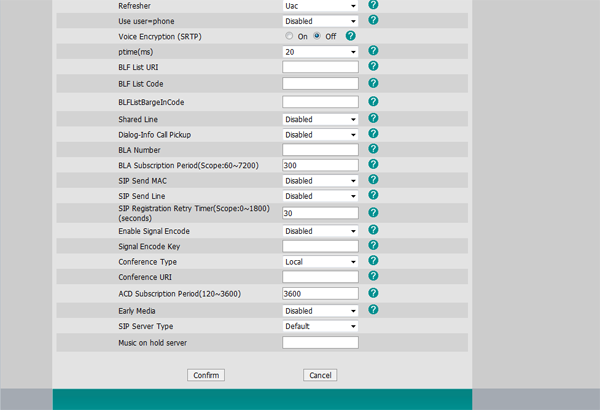
Task: Open the Dialog-Info Call Pickup dropdown
Action: click(320, 135)
